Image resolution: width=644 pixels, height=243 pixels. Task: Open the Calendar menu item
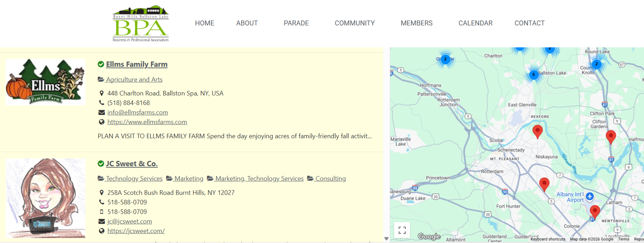[475, 23]
